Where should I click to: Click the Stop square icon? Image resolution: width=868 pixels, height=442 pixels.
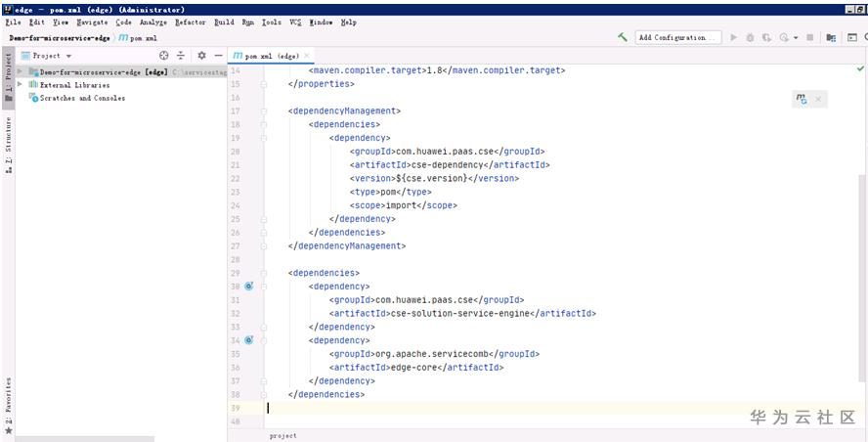tap(810, 38)
